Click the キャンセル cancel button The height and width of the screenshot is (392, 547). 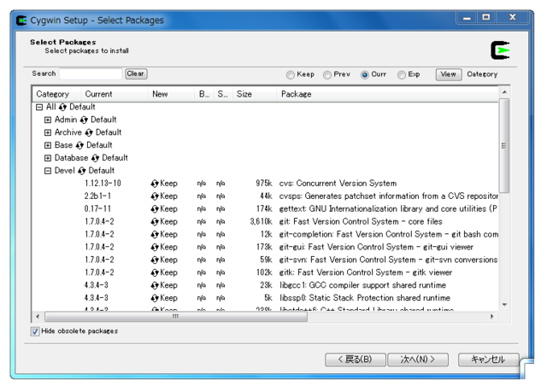488,360
